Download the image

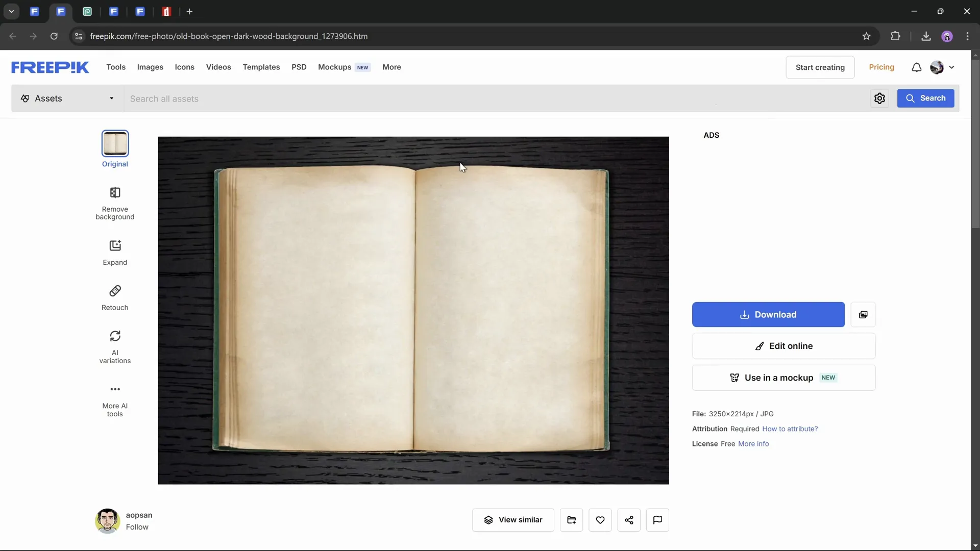point(768,314)
